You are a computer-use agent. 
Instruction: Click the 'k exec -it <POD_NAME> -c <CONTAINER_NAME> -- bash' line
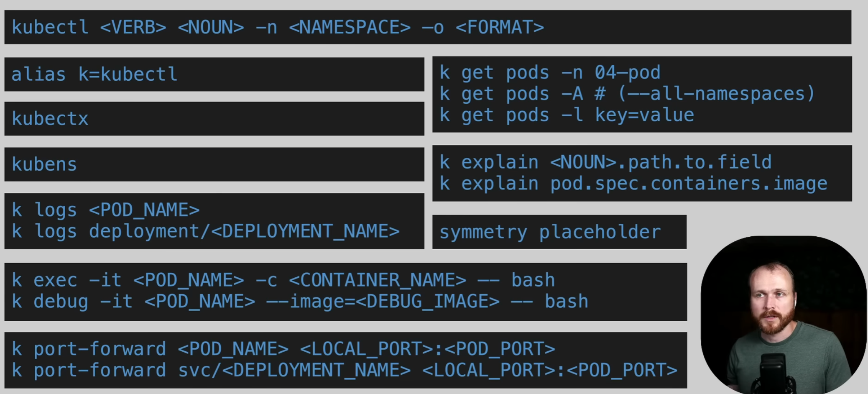(x=283, y=280)
